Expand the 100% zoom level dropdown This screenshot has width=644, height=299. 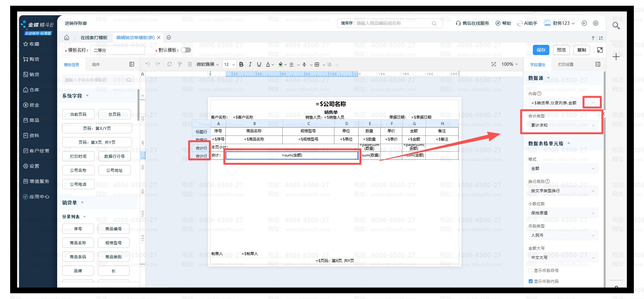tap(509, 64)
